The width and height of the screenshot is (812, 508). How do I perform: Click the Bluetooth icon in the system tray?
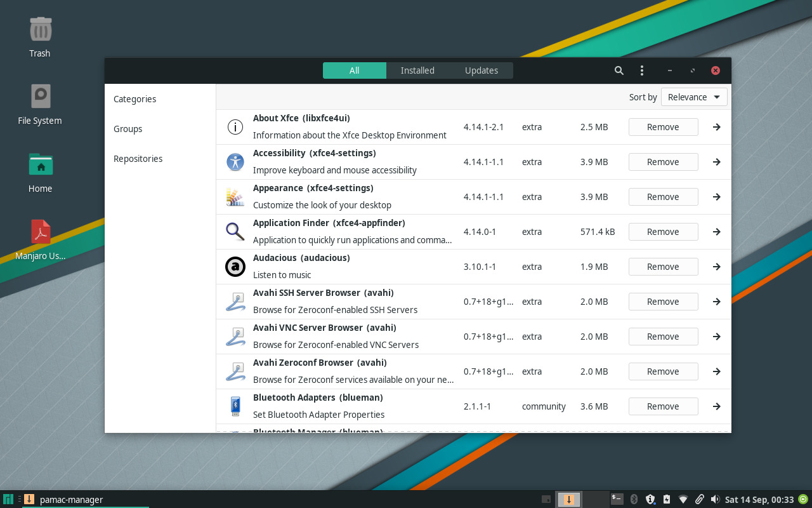tap(634, 500)
